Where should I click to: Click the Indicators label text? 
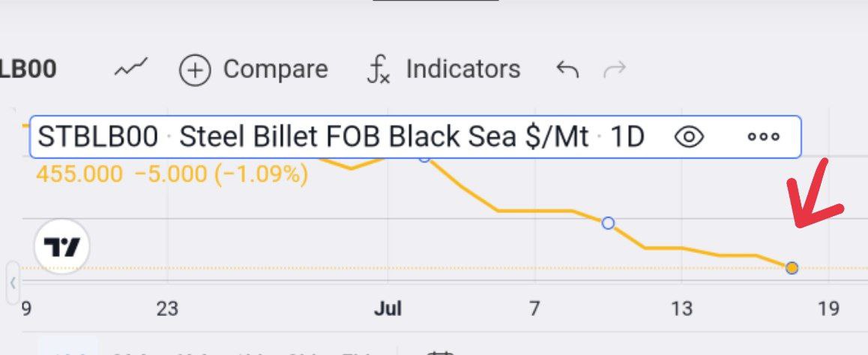tap(462, 69)
